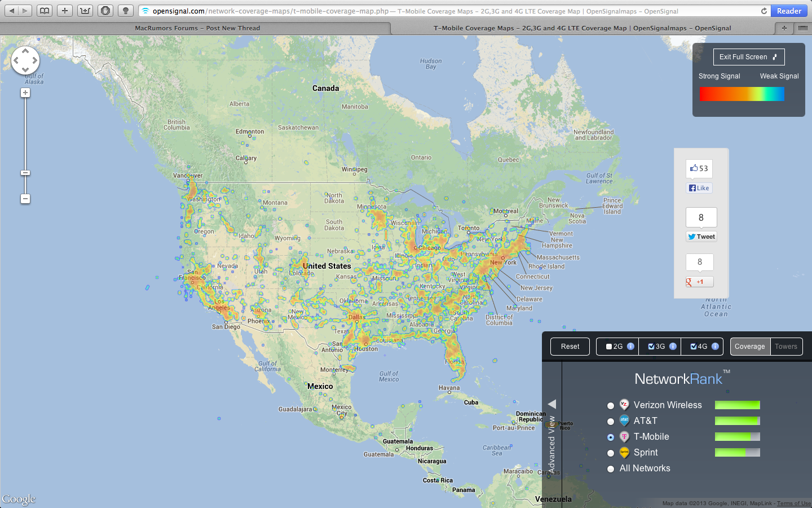Uncheck the 4G checkbox
Image resolution: width=812 pixels, height=508 pixels.
[694, 347]
